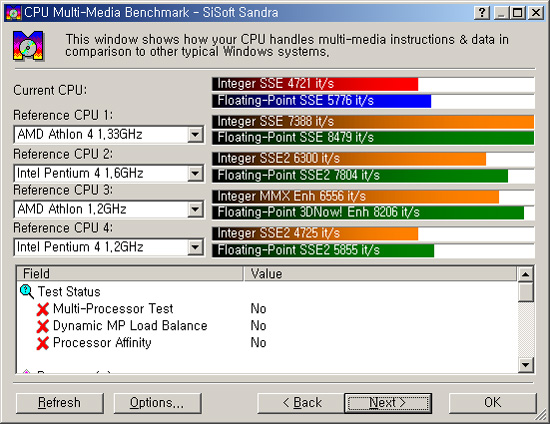Click the window description text
Viewport: 550px width, 424px height.
(x=287, y=46)
